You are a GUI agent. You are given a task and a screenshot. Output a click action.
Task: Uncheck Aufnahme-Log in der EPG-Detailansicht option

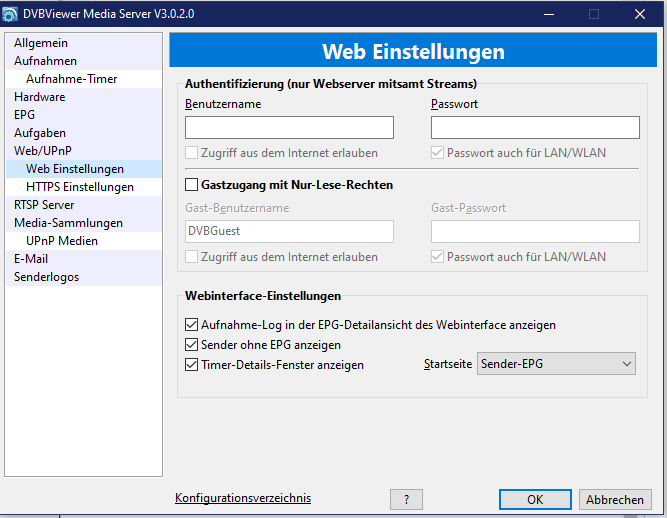pyautogui.click(x=191, y=325)
